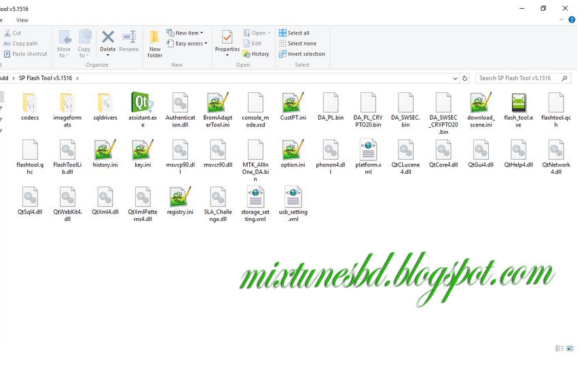This screenshot has height=367, width=588.
Task: Select DA_SWSEC_CRYPTO20.bin file
Action: [443, 113]
